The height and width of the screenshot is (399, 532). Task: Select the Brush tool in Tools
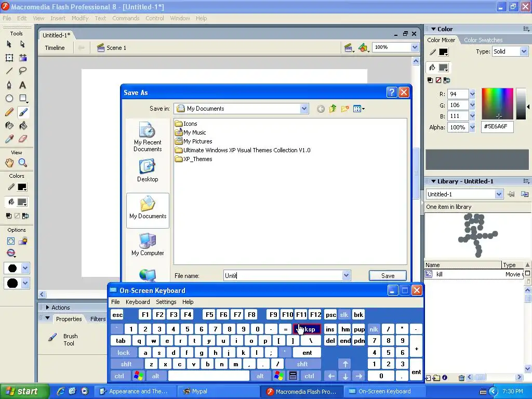tap(23, 112)
